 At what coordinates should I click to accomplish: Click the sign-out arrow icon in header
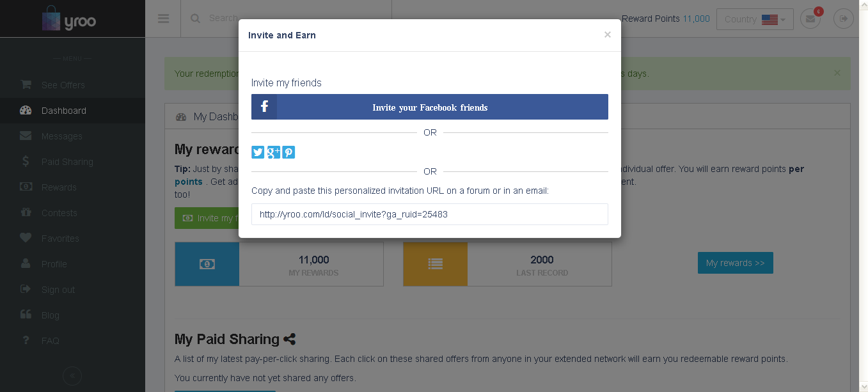[x=844, y=19]
